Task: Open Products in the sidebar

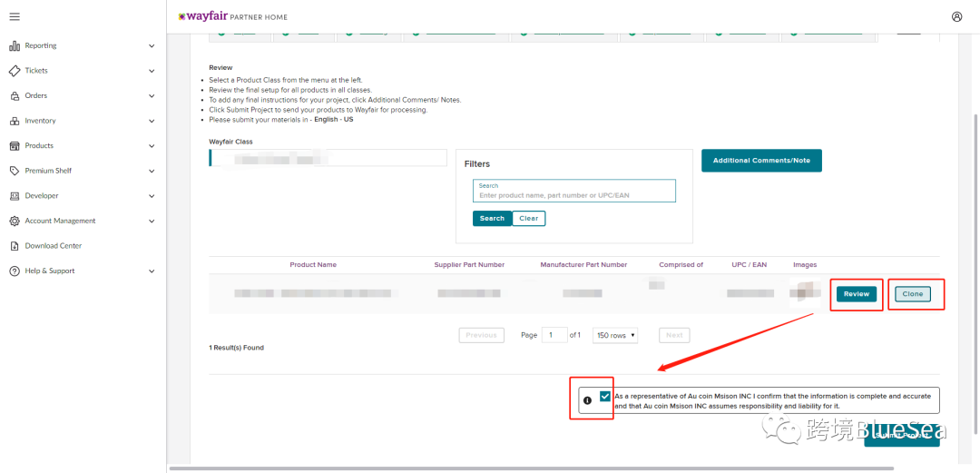Action: pyautogui.click(x=39, y=146)
